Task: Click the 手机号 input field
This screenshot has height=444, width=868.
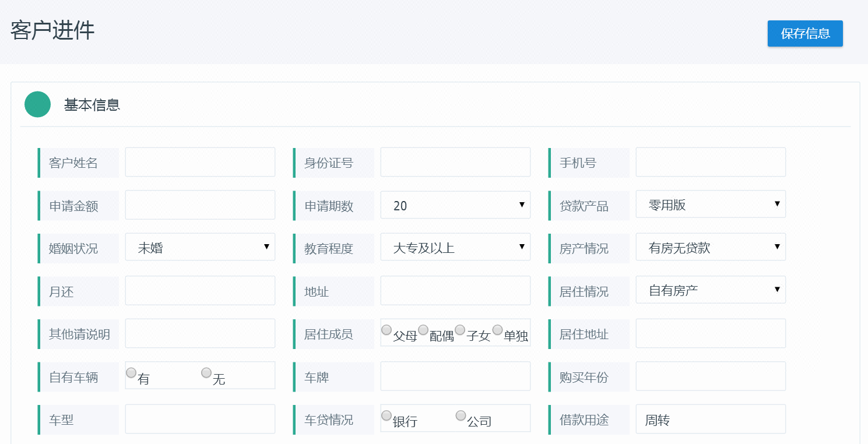Action: point(711,162)
